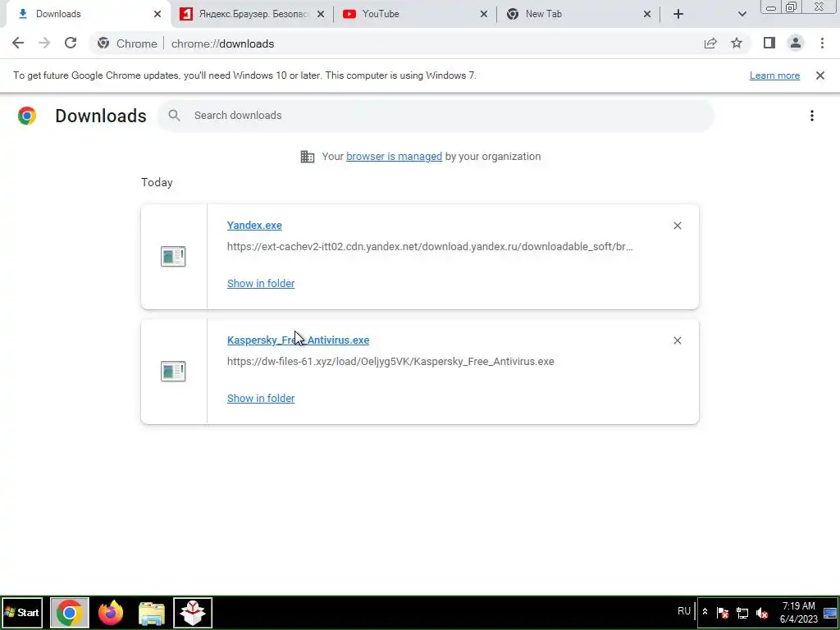The image size is (840, 630).
Task: Open the Downloads page more actions menu
Action: click(812, 116)
